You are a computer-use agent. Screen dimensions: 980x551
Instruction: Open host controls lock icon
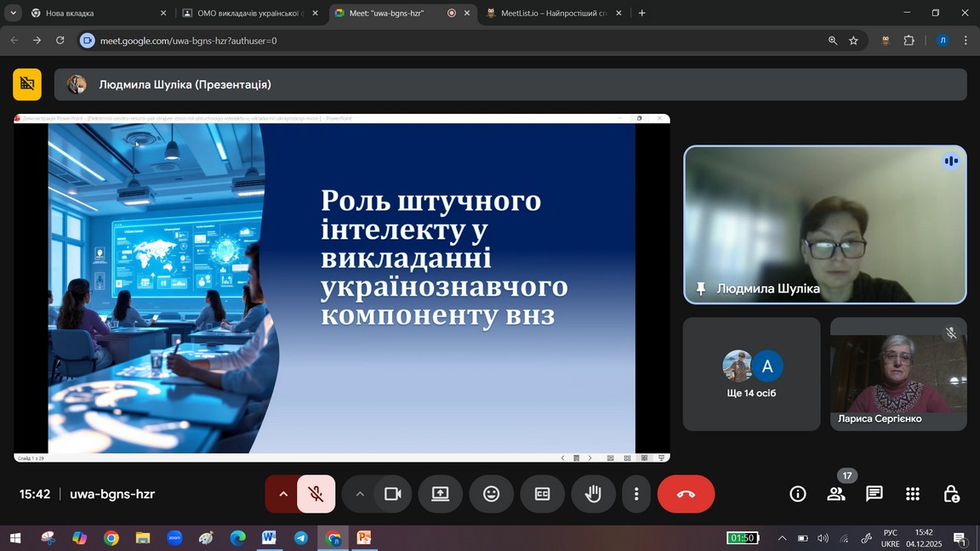[951, 494]
